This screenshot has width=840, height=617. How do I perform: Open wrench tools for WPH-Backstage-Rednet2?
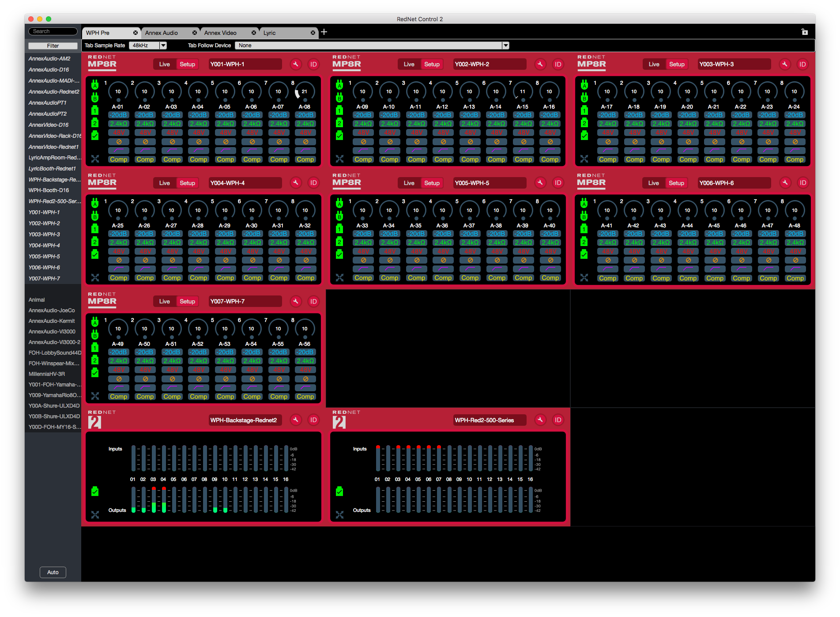click(296, 420)
